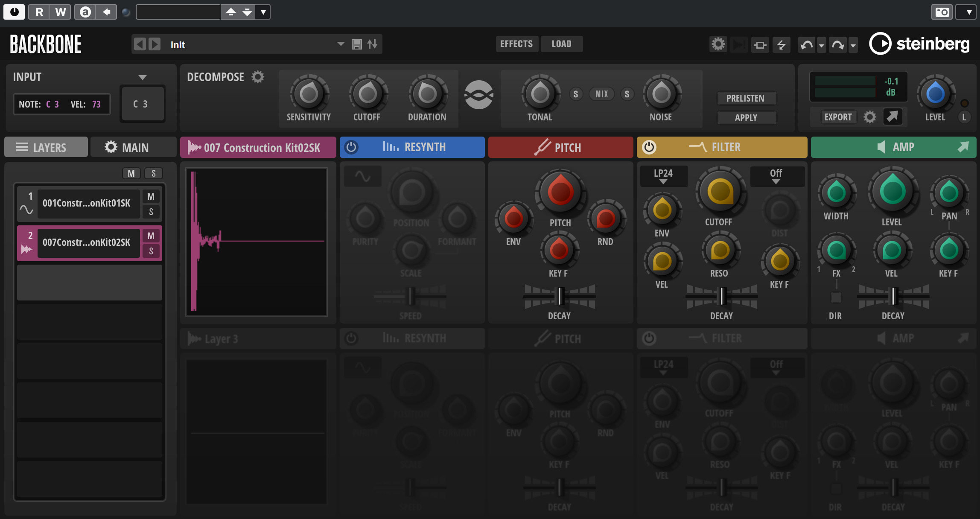Open Decompose settings gear icon
The image size is (980, 519).
click(x=258, y=77)
